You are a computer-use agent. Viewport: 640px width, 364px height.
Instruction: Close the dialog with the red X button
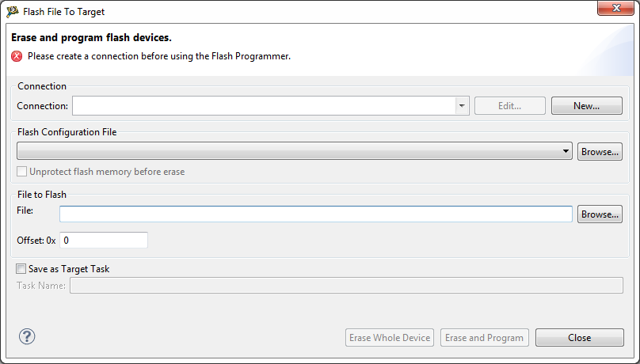click(615, 8)
